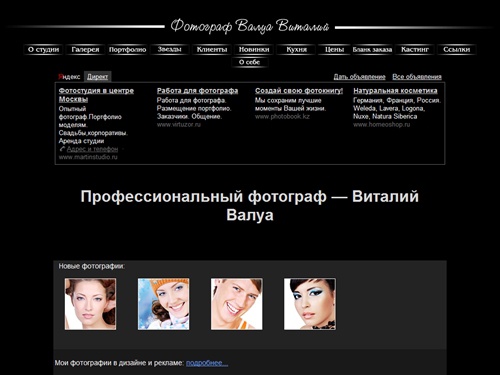The width and height of the screenshot is (500, 375).
Task: Open the ad «Создай свою фотокнигу!»
Action: point(299,91)
